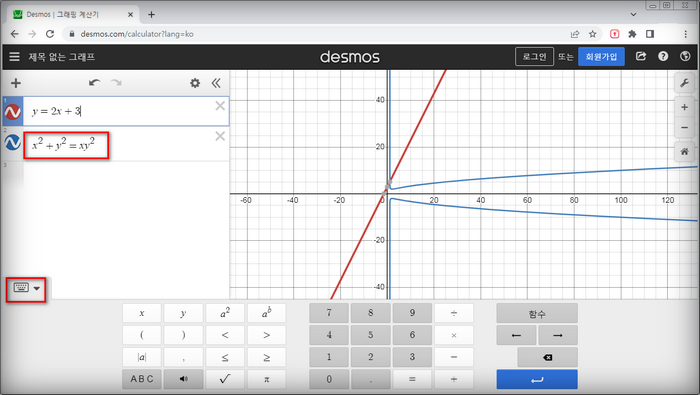This screenshot has height=395, width=700.
Task: Insert pi constant key
Action: coord(267,379)
